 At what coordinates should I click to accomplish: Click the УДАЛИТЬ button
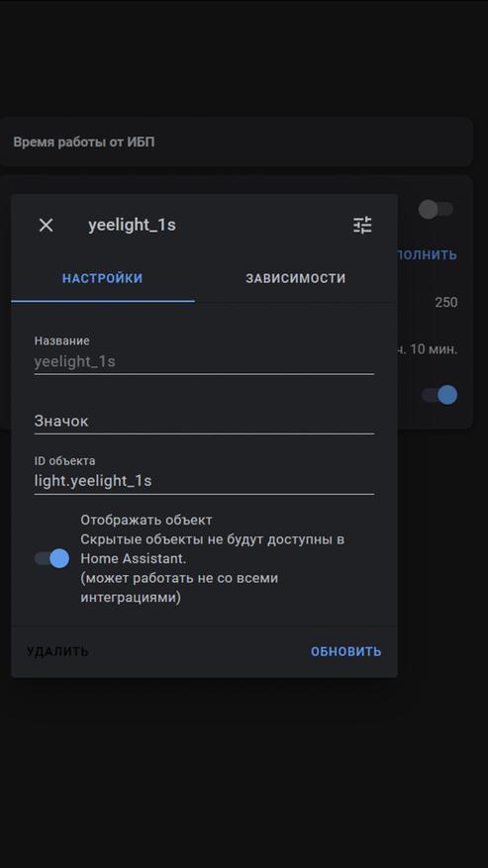(57, 651)
